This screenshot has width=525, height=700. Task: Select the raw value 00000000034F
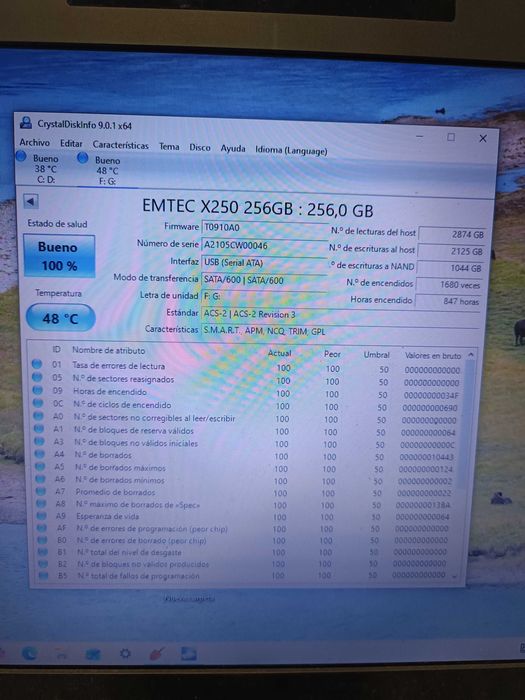(x=431, y=396)
